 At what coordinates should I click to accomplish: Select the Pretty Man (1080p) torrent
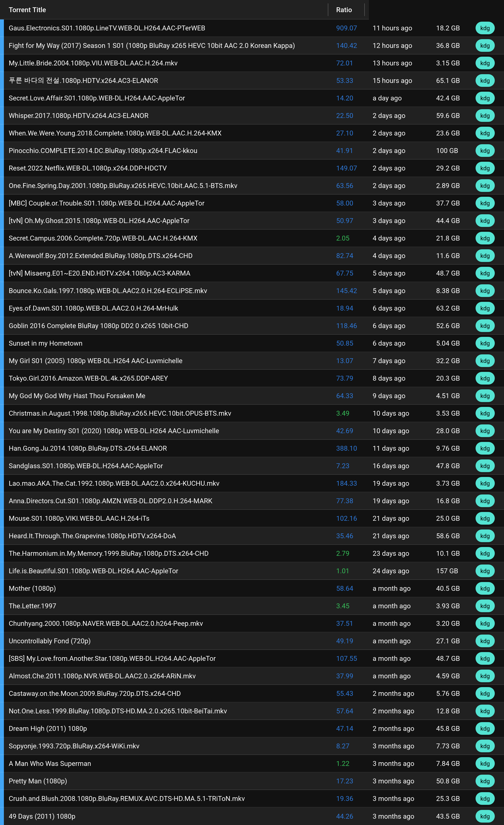38,781
